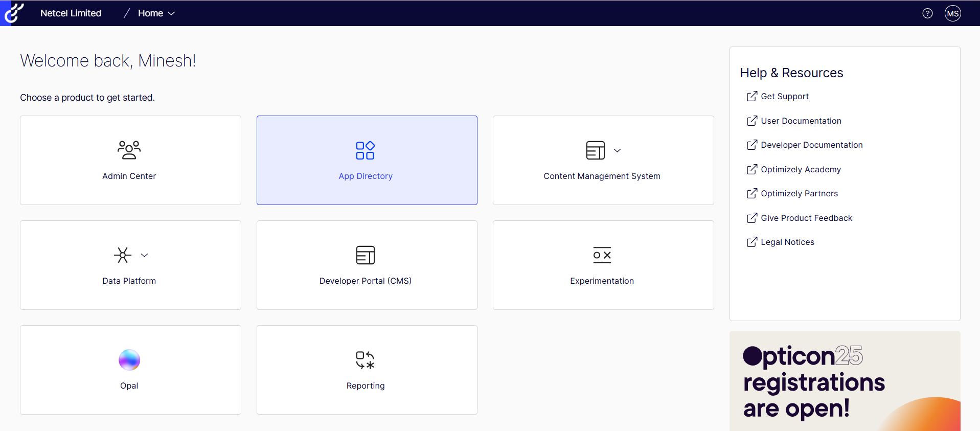Open the Admin Center label
This screenshot has height=431, width=980.
(x=129, y=176)
